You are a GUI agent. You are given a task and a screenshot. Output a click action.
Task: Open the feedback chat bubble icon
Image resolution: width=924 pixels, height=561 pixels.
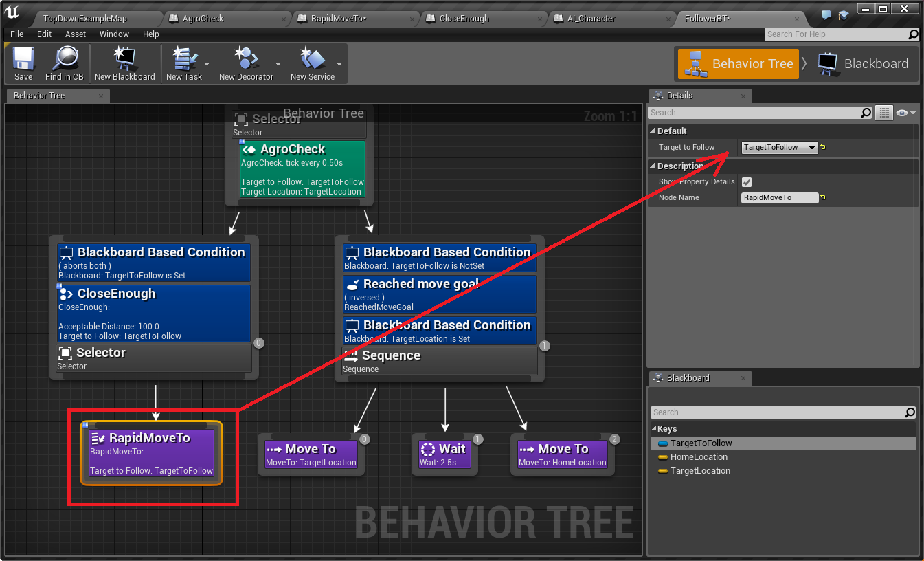[826, 14]
